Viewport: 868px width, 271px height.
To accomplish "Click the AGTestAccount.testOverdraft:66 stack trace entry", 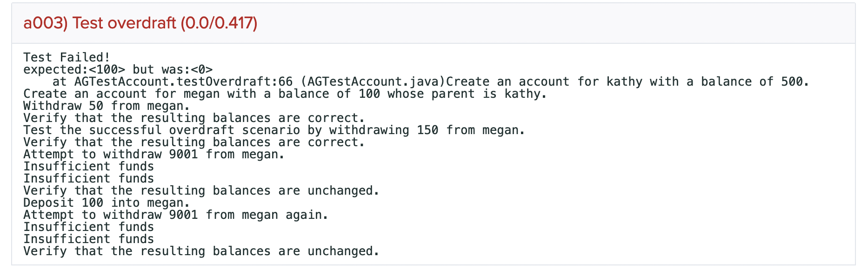I will coord(183,81).
